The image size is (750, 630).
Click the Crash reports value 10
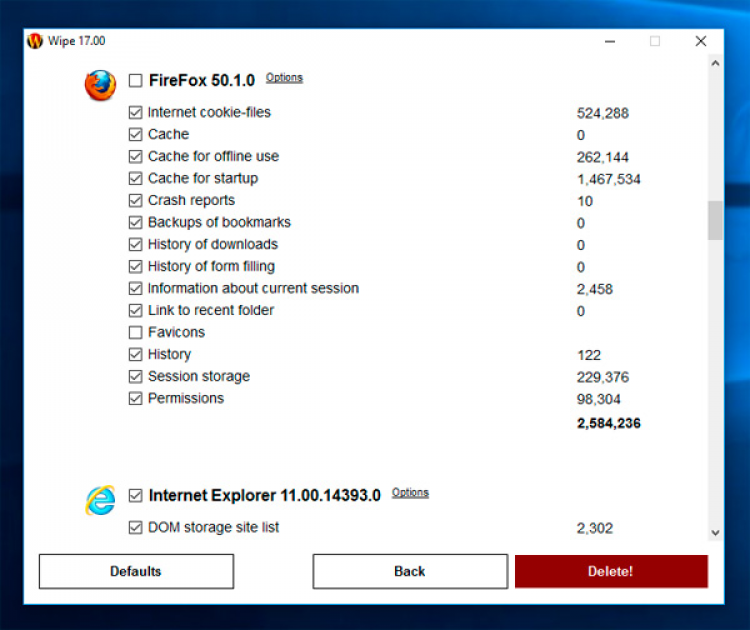tap(585, 201)
